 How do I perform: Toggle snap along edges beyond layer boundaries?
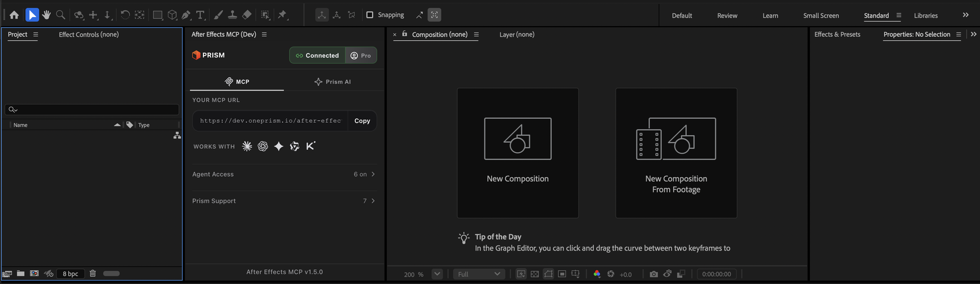click(420, 15)
